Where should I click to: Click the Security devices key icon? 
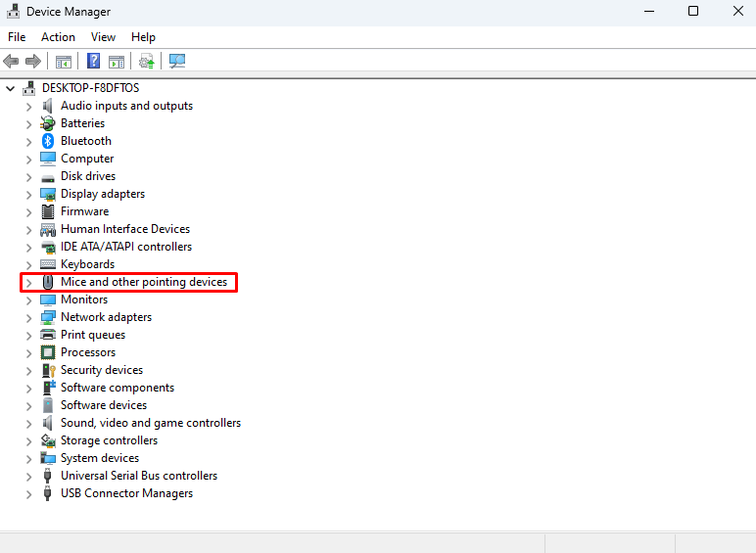[48, 370]
